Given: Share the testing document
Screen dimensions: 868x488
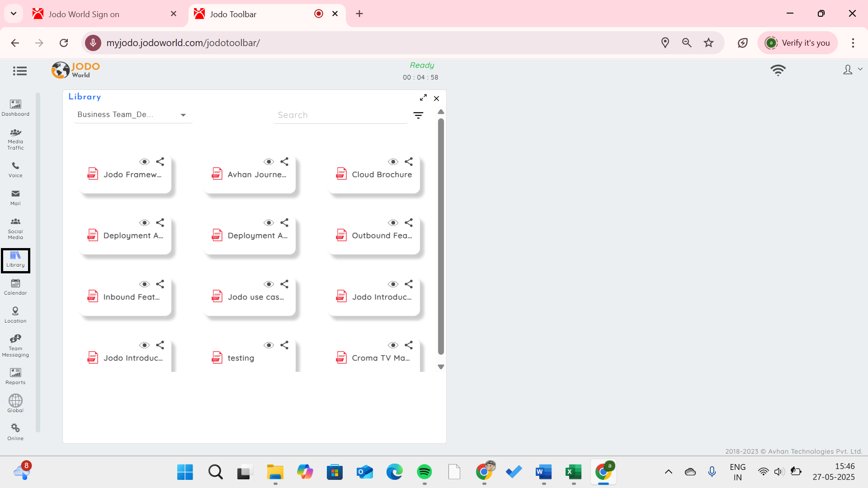Looking at the screenshot, I should point(284,345).
